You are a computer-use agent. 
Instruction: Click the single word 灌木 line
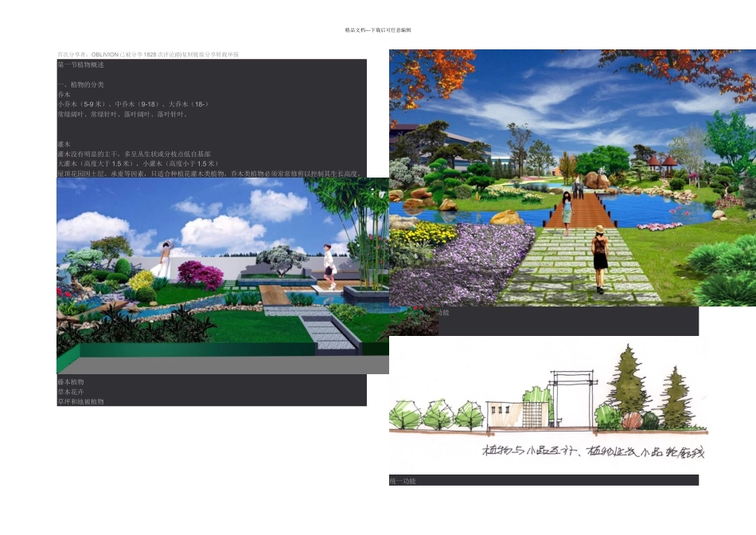[64, 144]
